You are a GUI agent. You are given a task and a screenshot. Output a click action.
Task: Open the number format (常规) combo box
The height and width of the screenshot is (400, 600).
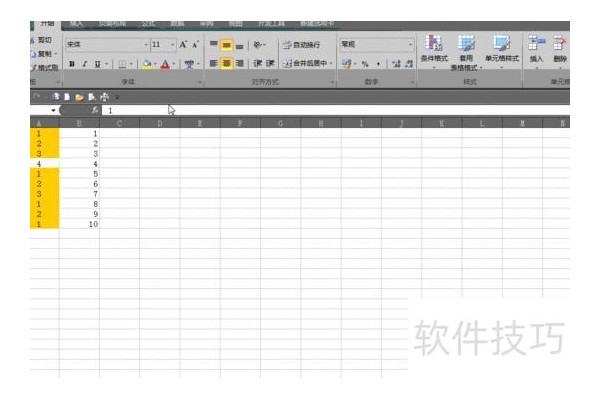point(377,44)
